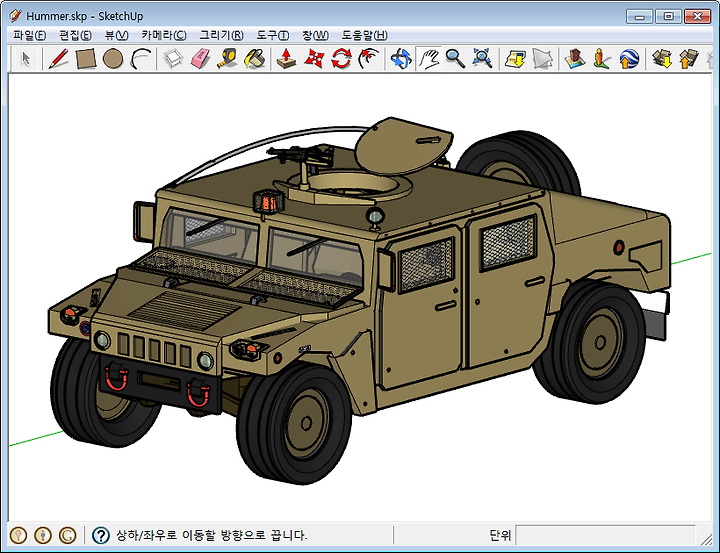This screenshot has height=553, width=720.
Task: Select the Circle drawing tool
Action: 113,59
